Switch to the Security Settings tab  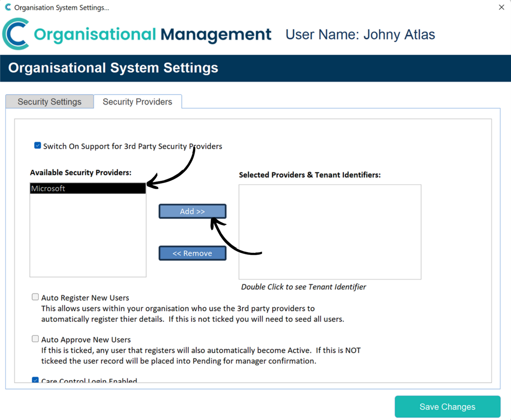pyautogui.click(x=49, y=102)
